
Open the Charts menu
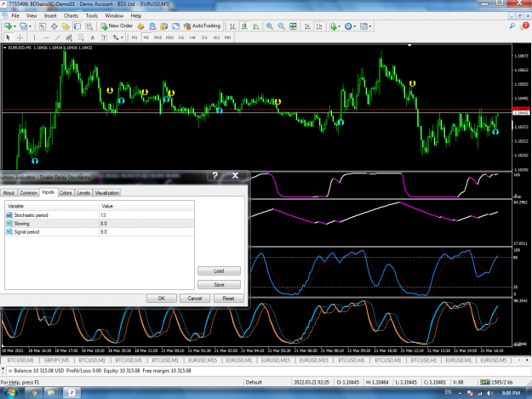[x=71, y=15]
